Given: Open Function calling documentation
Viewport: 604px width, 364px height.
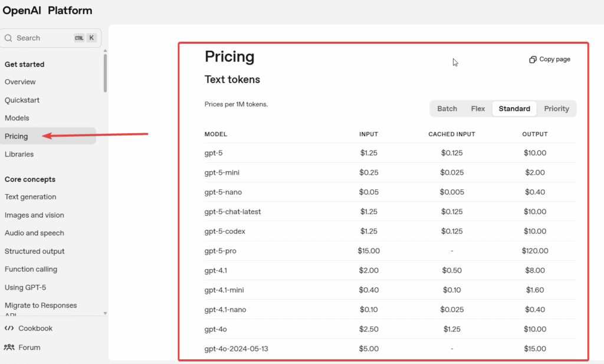Looking at the screenshot, I should [x=31, y=269].
